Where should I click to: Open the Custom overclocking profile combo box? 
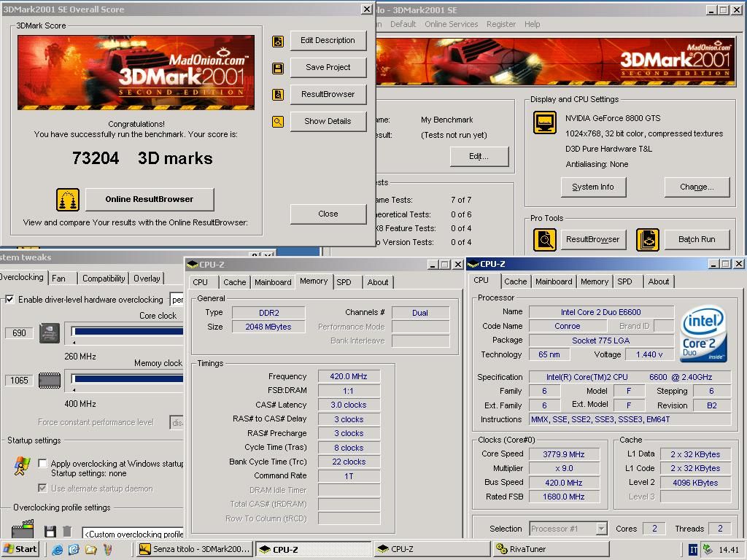tap(133, 534)
